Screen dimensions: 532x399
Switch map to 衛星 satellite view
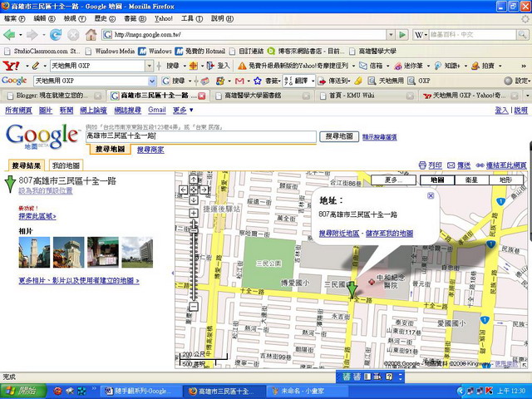[x=471, y=180]
